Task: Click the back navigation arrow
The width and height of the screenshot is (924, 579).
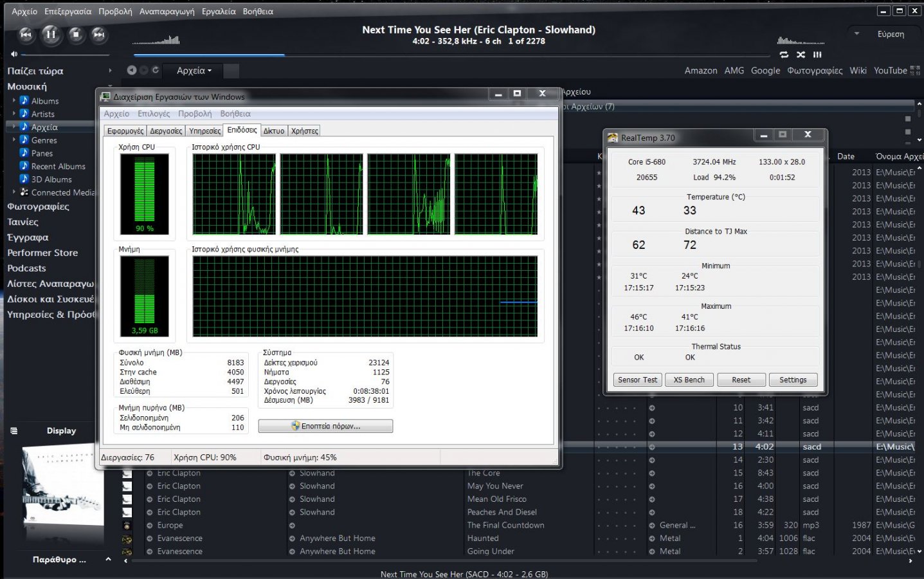Action: [132, 70]
